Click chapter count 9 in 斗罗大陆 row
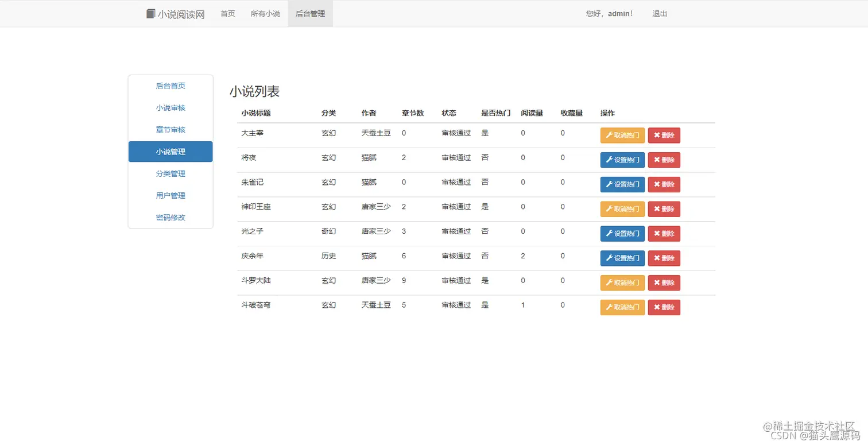Screen dimensions: 868x445 [x=404, y=281]
